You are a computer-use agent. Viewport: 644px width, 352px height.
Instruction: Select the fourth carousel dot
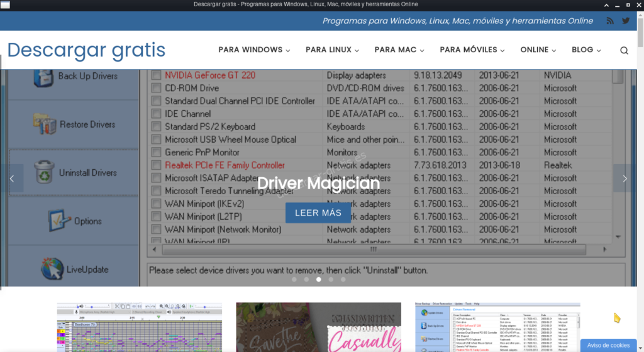click(x=331, y=279)
